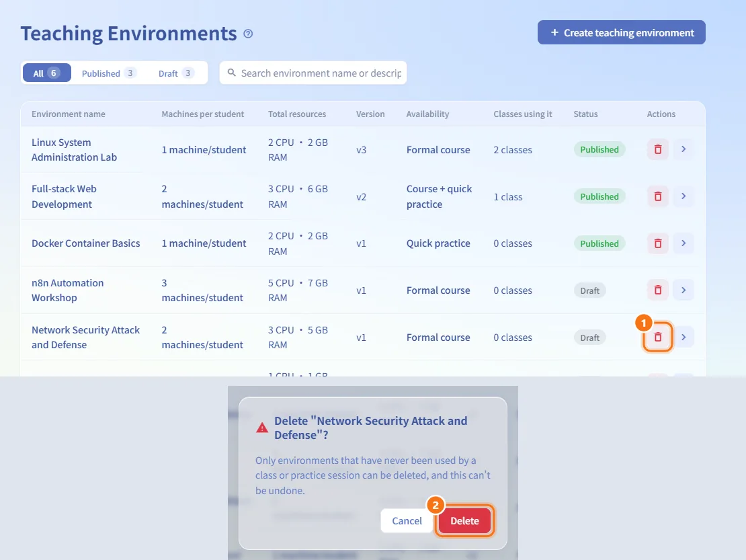Click the Total resources column header

pos(297,114)
